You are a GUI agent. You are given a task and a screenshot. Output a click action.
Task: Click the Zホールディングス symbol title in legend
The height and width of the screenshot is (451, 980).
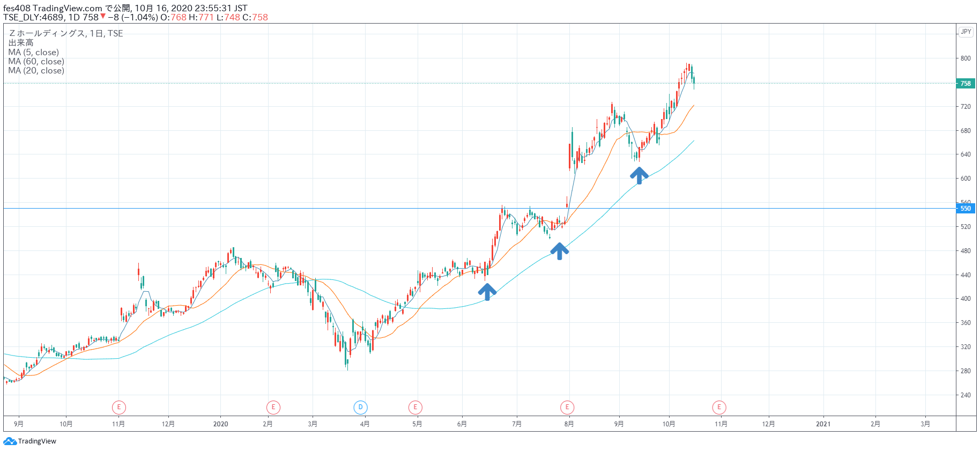(x=47, y=33)
